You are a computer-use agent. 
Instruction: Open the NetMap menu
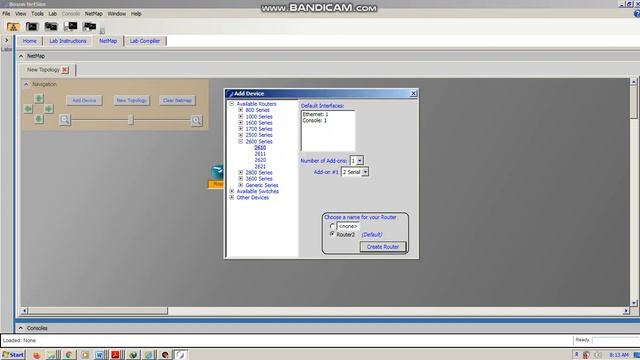93,13
